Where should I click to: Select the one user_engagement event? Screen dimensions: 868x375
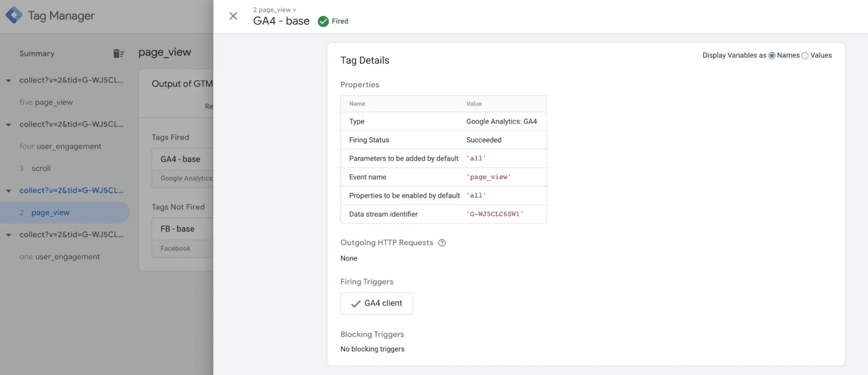click(x=60, y=257)
